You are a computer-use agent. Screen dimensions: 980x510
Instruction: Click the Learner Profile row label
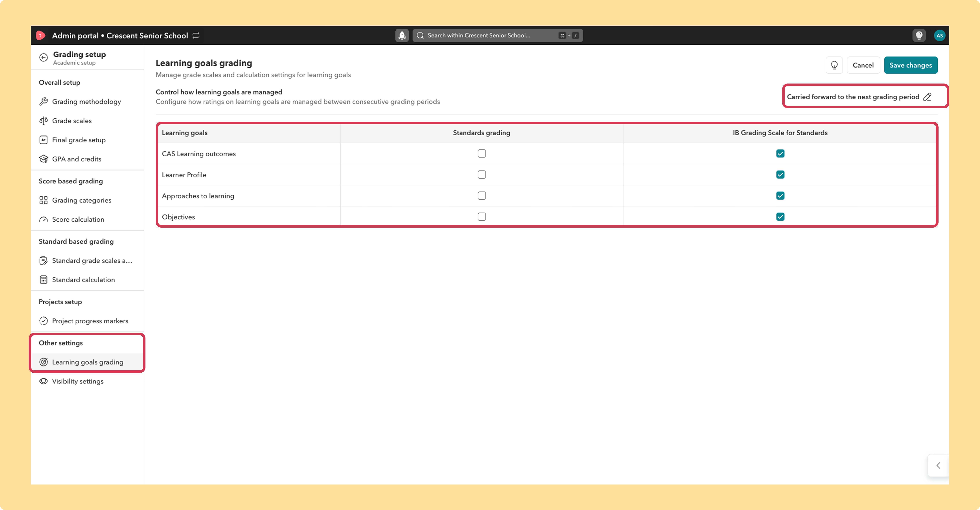184,175
